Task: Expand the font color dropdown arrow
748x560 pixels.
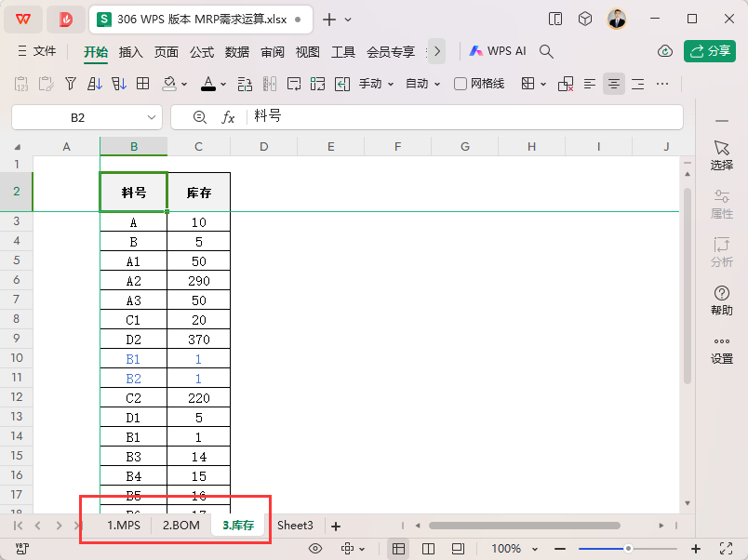Action: (222, 85)
